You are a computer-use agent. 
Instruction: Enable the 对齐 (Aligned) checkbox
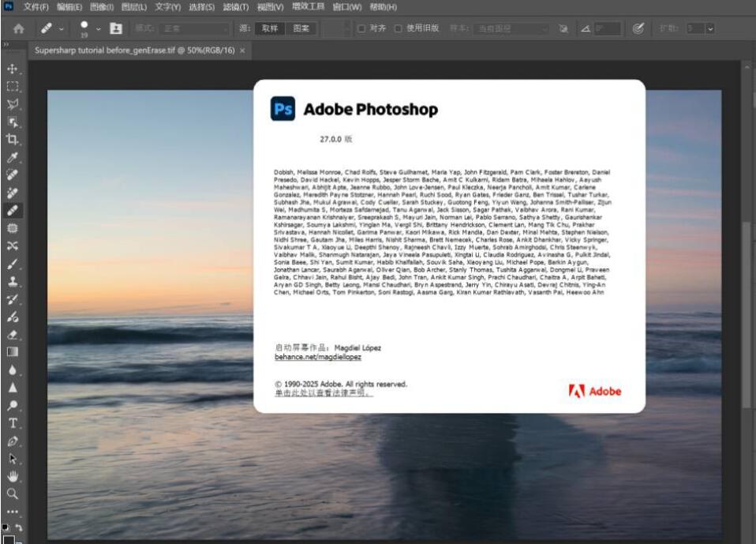(361, 28)
